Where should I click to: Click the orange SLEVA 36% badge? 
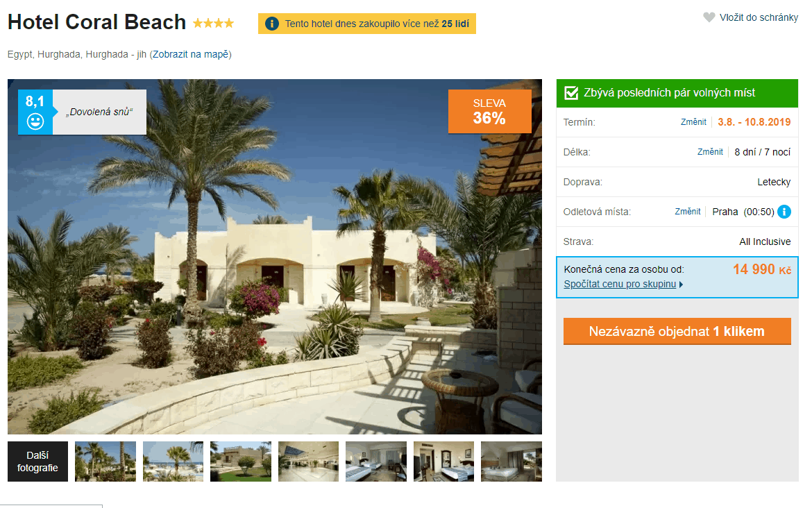pos(489,111)
